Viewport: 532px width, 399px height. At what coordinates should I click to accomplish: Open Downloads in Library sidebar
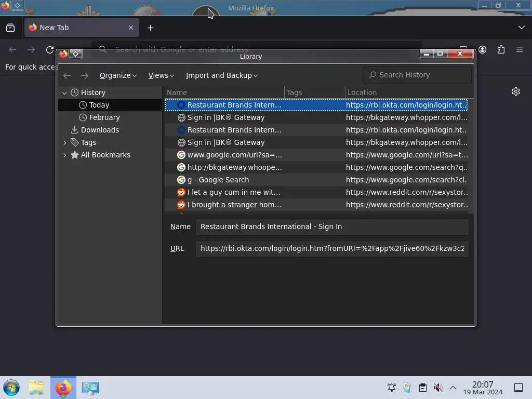pos(110,130)
